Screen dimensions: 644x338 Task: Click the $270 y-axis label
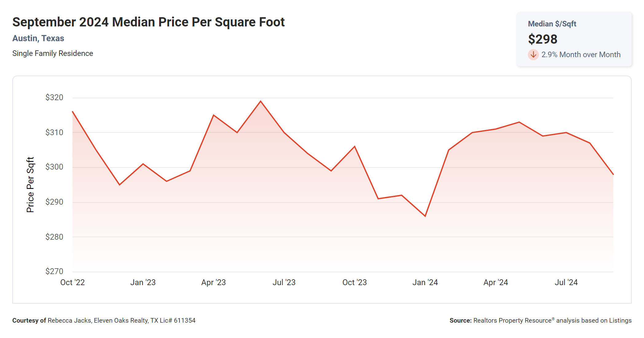click(x=54, y=271)
